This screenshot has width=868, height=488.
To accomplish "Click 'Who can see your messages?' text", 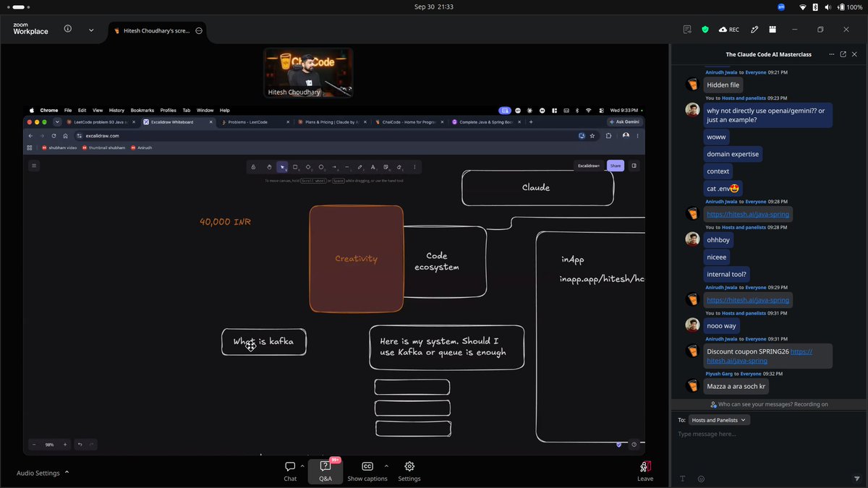I will 755,405.
